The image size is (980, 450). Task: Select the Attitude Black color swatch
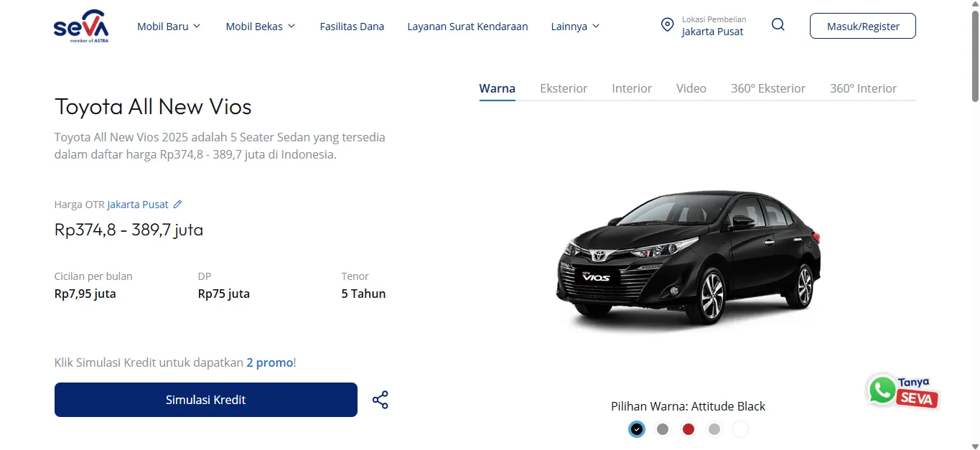tap(636, 428)
